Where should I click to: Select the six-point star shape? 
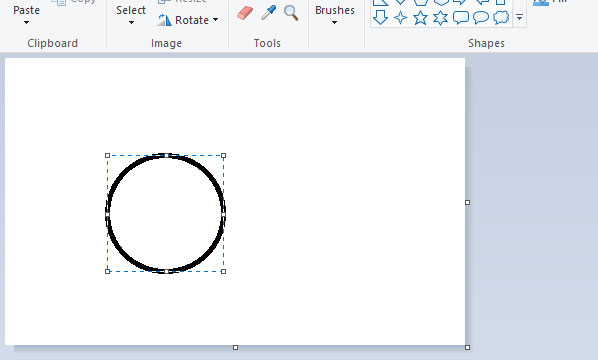click(x=440, y=18)
